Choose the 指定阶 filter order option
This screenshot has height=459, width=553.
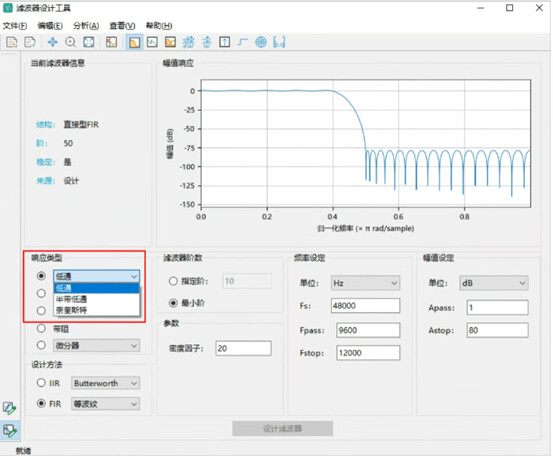point(173,282)
